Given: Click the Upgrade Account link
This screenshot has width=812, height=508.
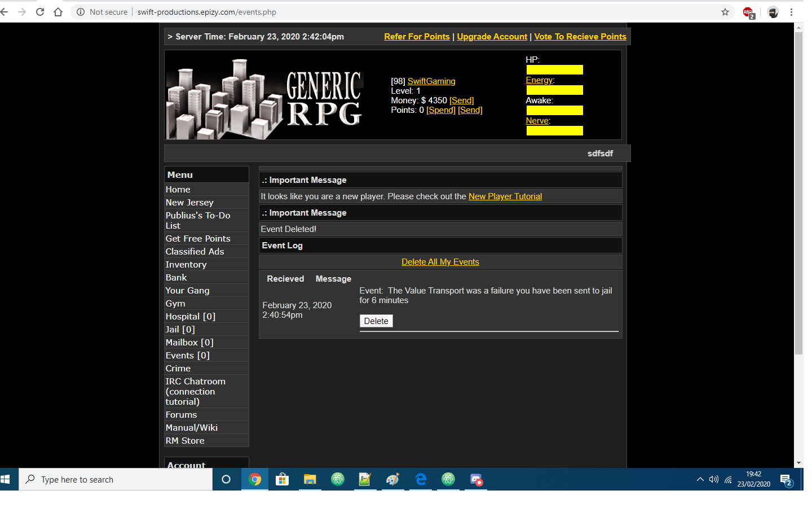Looking at the screenshot, I should coord(492,37).
